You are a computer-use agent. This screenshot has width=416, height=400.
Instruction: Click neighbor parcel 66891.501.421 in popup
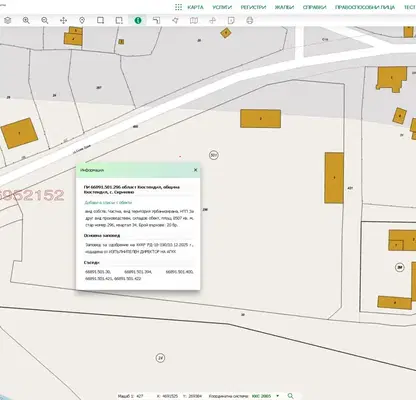coord(99,278)
